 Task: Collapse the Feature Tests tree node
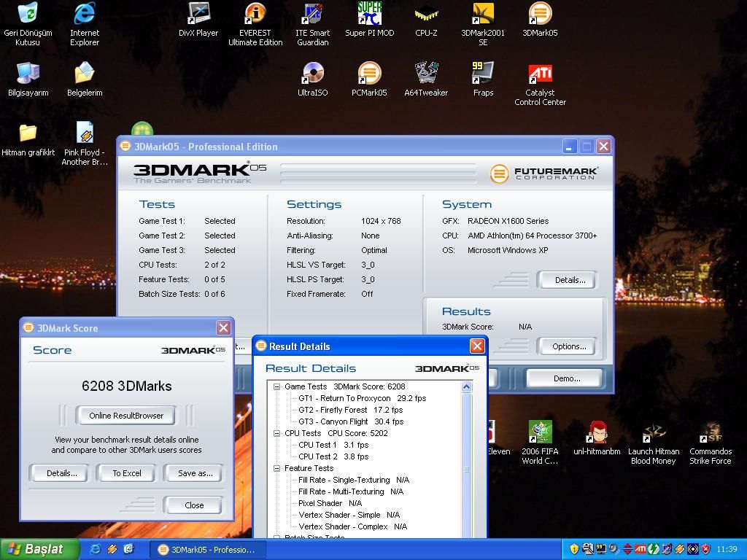[276, 468]
